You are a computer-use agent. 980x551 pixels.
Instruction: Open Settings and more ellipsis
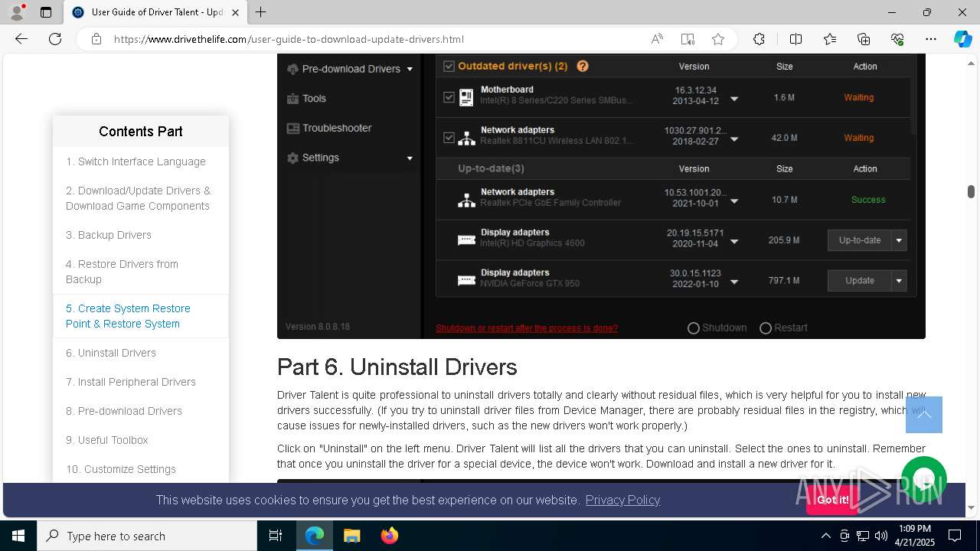click(931, 39)
